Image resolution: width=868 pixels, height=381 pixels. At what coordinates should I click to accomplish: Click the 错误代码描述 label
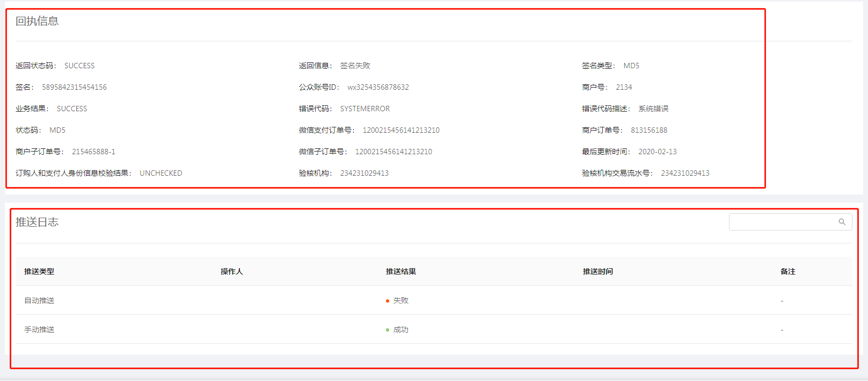coord(606,109)
